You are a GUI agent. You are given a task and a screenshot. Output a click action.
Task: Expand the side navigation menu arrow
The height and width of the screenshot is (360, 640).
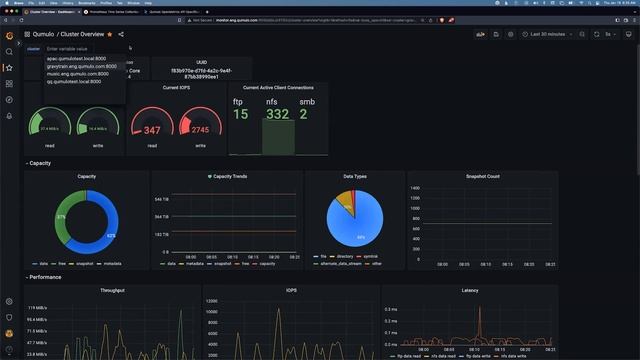pos(18,43)
